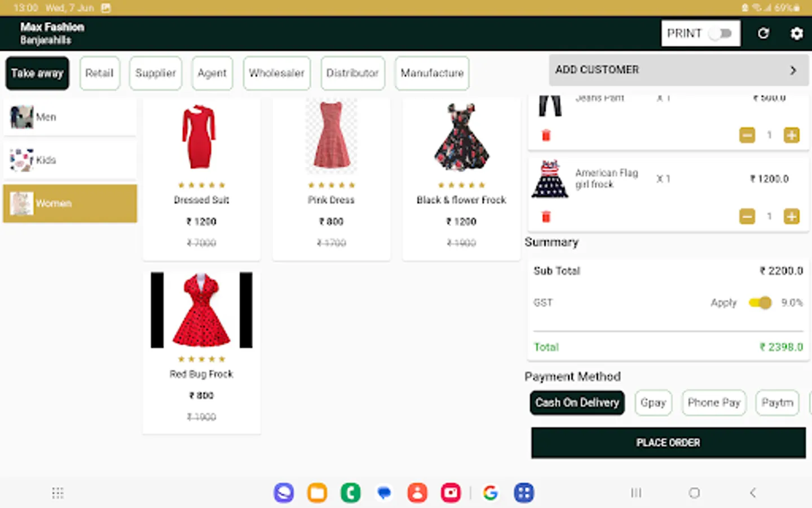Open orange folder app in taskbar

pyautogui.click(x=317, y=493)
